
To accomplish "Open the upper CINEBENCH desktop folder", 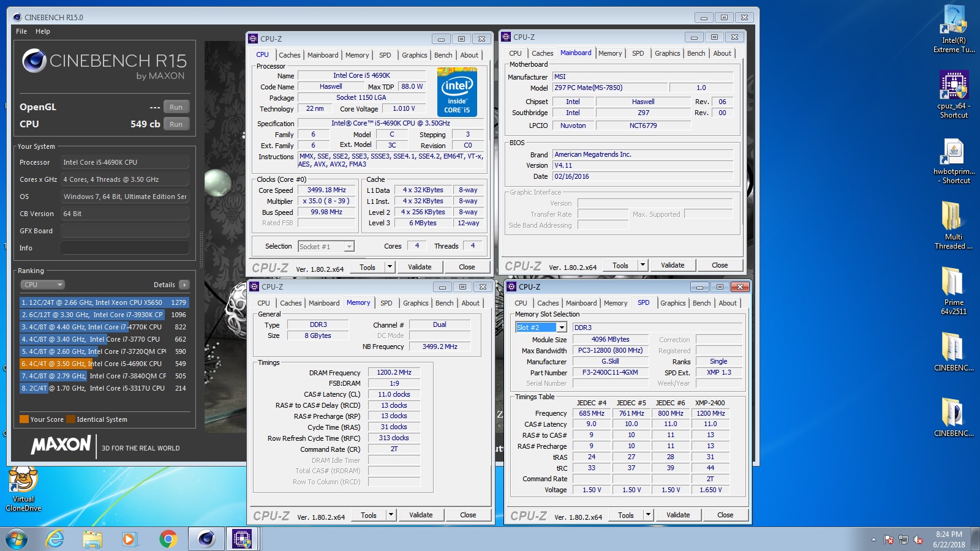I will point(954,351).
